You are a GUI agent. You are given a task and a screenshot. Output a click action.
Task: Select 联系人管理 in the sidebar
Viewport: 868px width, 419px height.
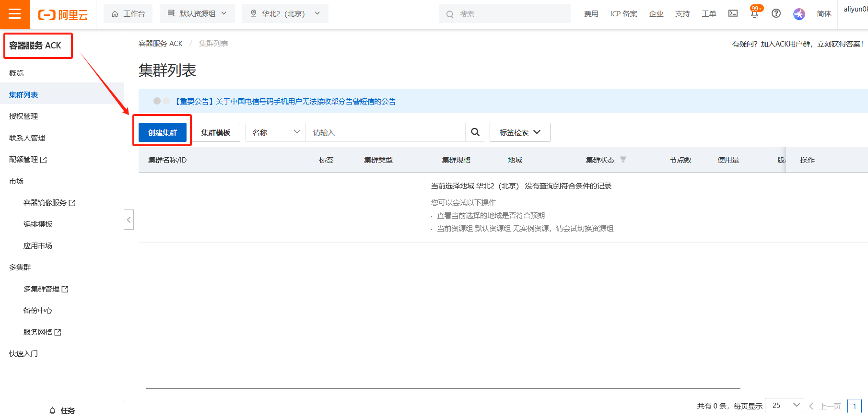click(x=27, y=138)
